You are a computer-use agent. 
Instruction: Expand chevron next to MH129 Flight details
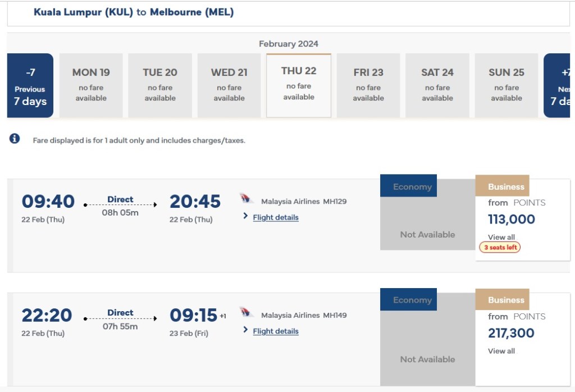tap(245, 216)
